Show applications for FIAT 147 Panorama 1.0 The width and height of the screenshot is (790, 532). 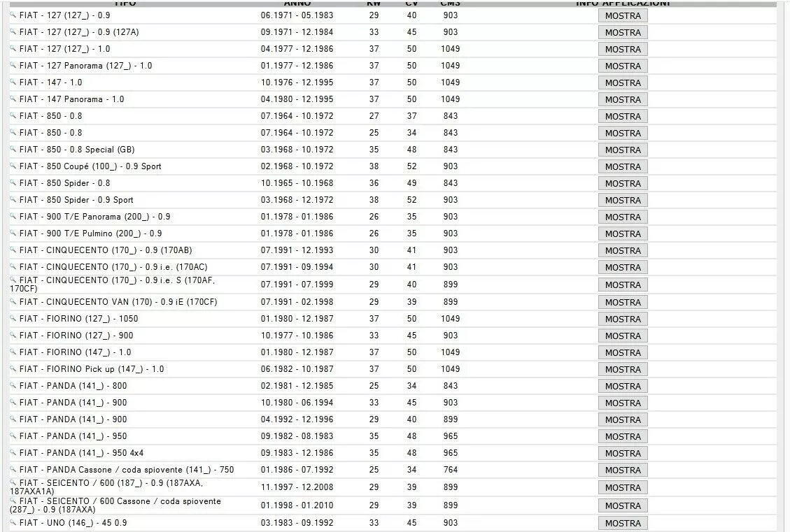[x=623, y=100]
